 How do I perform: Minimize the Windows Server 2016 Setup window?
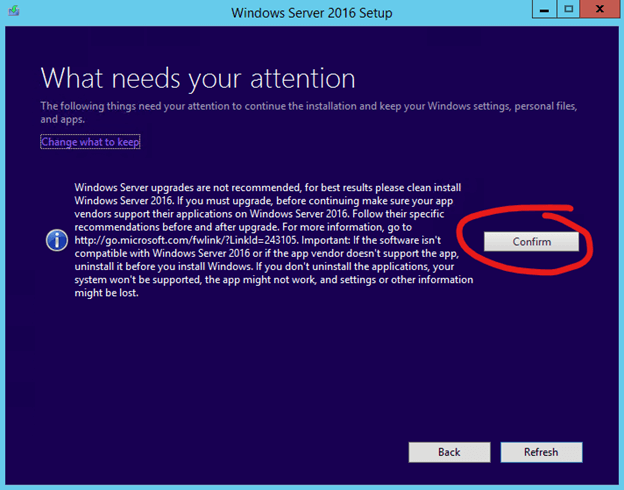[x=544, y=10]
